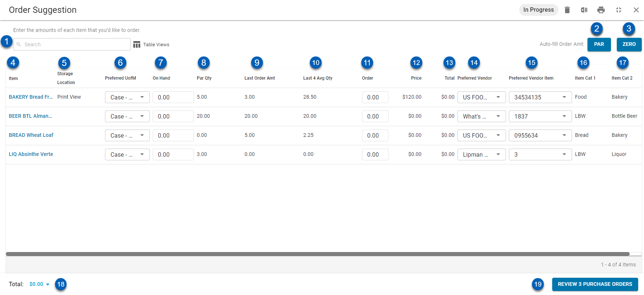Open US FOO vendor dropdown for BAKERY Bread
This screenshot has width=644, height=295.
(481, 97)
